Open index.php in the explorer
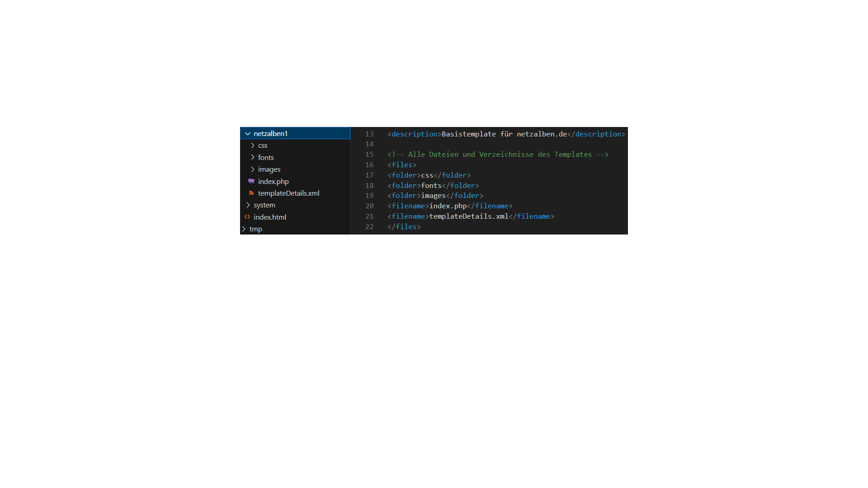The height and width of the screenshot is (488, 868). click(x=273, y=181)
